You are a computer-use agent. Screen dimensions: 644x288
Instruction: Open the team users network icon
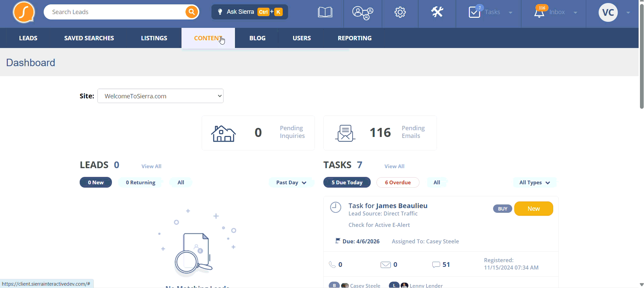coord(362,13)
